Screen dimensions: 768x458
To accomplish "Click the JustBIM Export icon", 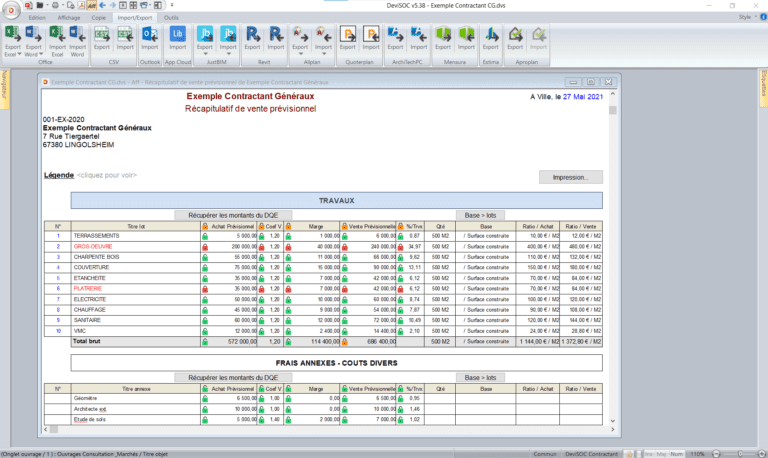I will (205, 35).
